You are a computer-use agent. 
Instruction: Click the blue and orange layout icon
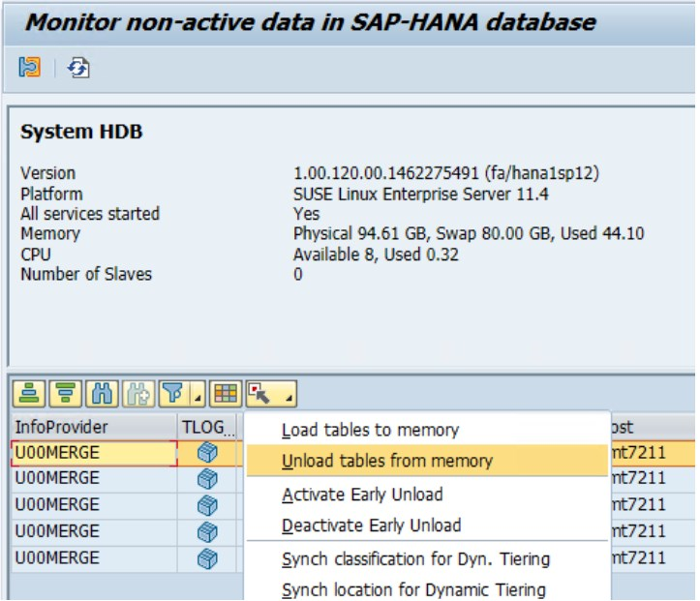[x=29, y=68]
